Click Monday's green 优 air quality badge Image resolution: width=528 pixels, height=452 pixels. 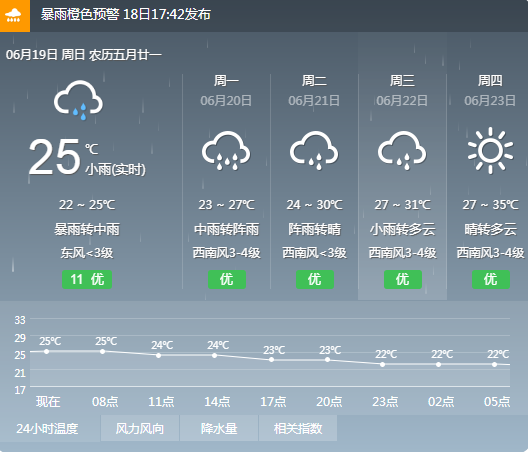click(227, 279)
